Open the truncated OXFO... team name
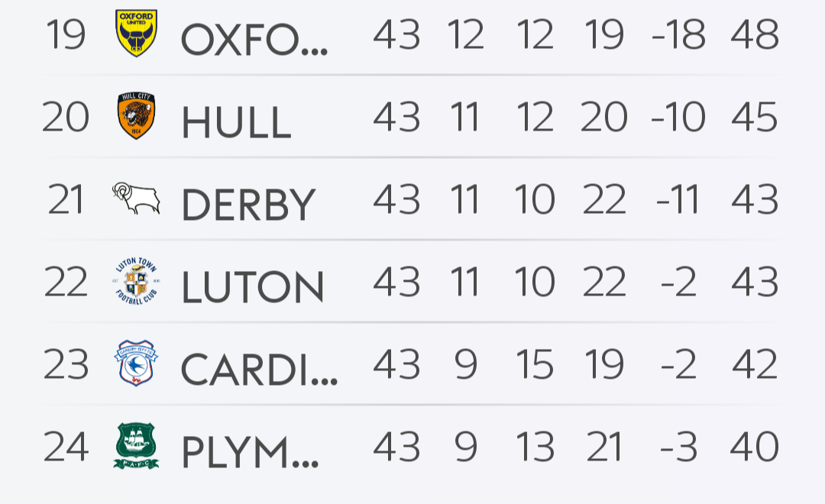This screenshot has width=825, height=504. tap(254, 40)
